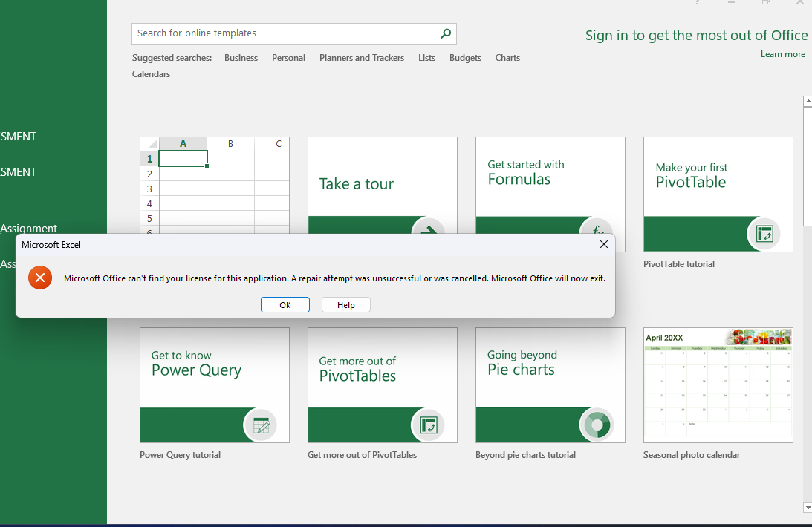Screen dimensions: 812x527
Task: Follow the Learn more link
Action: [x=782, y=54]
